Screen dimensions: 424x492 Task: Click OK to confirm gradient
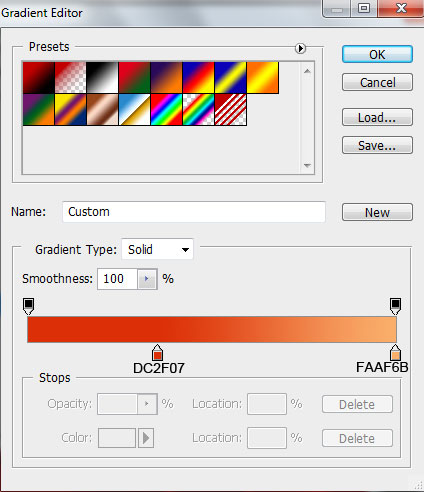pyautogui.click(x=377, y=54)
